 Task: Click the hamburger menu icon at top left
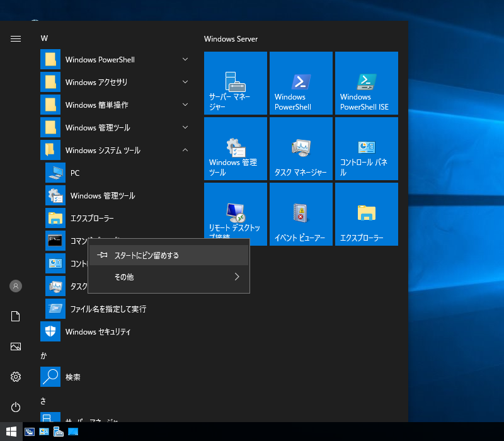[x=16, y=39]
